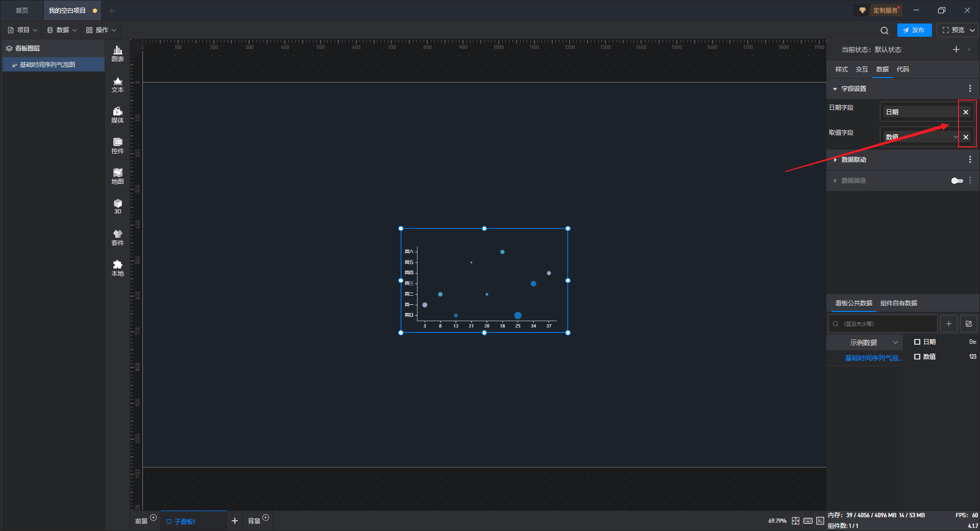Click the 发布 publish button

[x=914, y=30]
